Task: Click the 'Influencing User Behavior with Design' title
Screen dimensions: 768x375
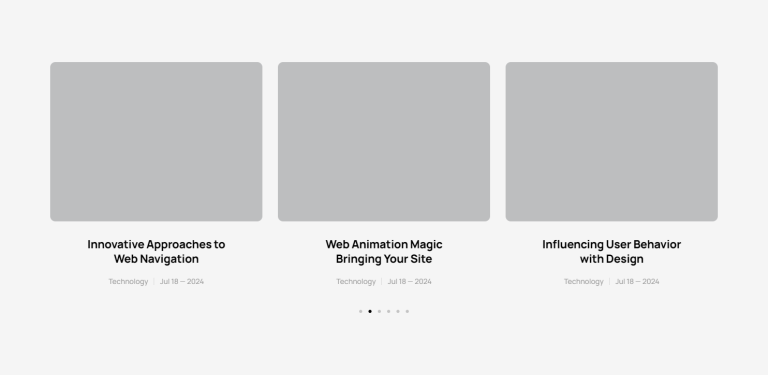Action: tap(611, 252)
